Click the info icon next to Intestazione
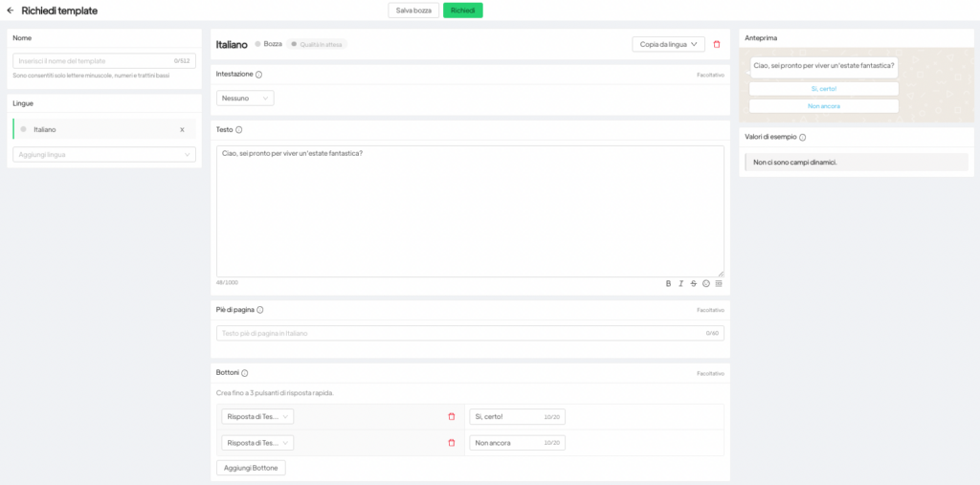This screenshot has height=485, width=980. pos(259,75)
